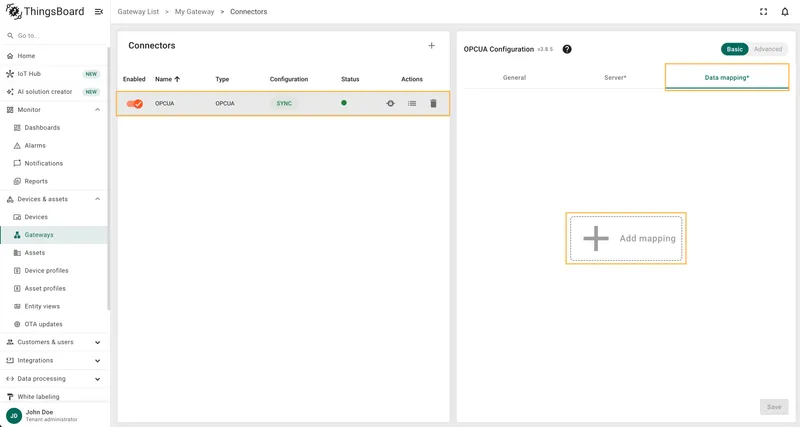Open OPCUA configuration help icon
Viewport: 800px width, 427px height.
tap(567, 49)
